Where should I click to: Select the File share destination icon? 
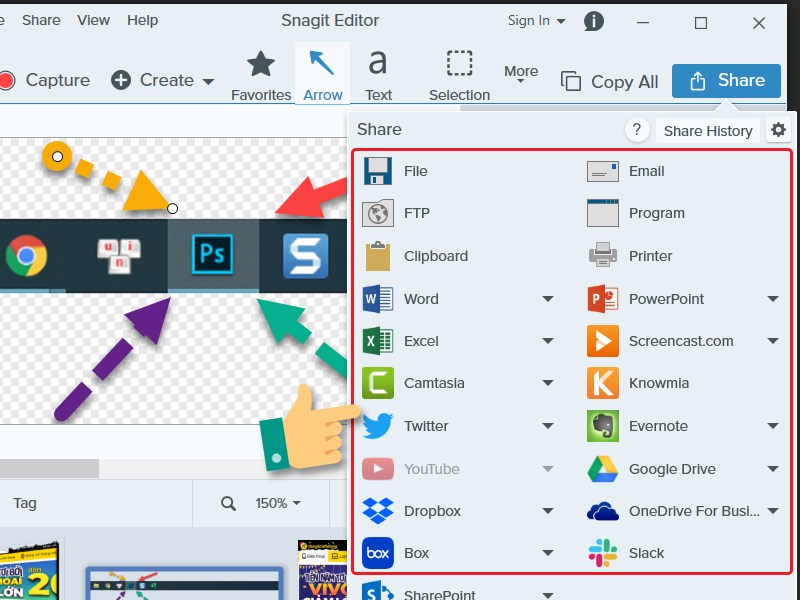pyautogui.click(x=378, y=171)
